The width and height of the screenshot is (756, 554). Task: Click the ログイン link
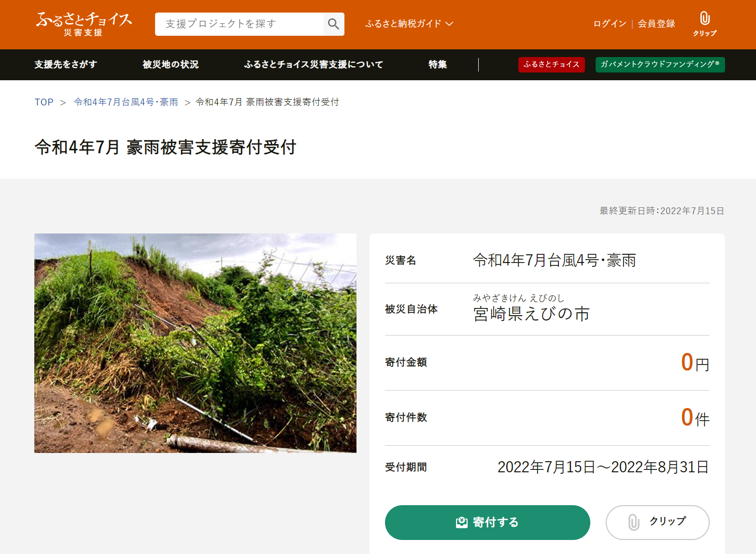click(610, 24)
